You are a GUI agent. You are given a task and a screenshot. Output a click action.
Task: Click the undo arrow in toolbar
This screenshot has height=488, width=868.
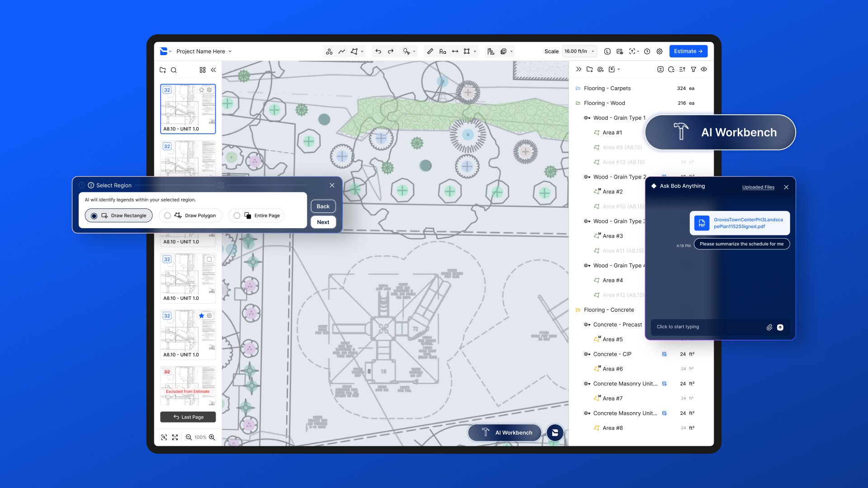click(x=378, y=52)
